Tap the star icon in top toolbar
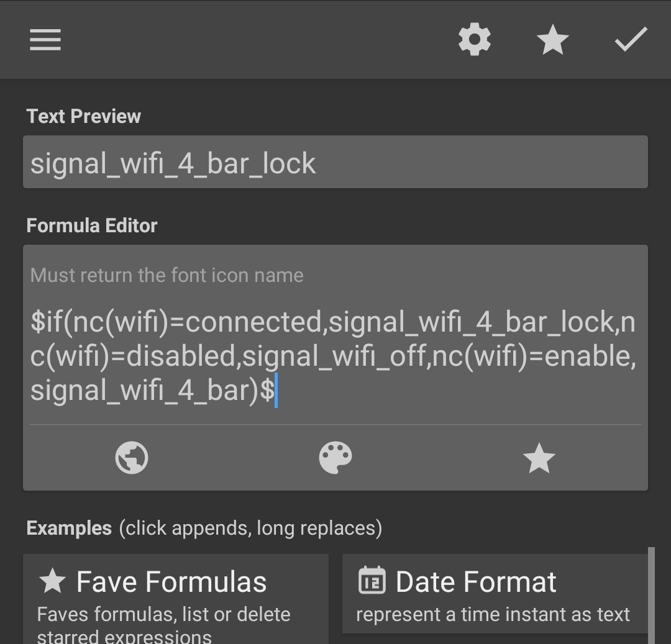 (552, 40)
